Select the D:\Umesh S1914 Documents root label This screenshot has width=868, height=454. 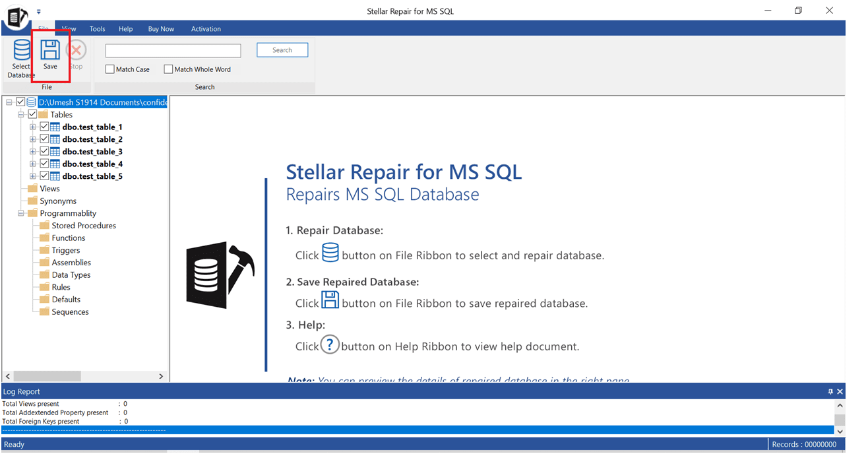[103, 102]
